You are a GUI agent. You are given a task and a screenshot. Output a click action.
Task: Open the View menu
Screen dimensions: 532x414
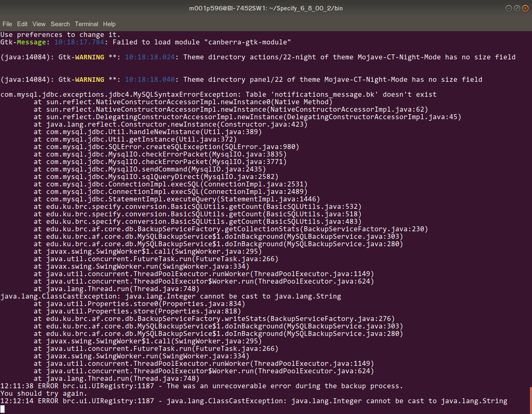point(39,24)
